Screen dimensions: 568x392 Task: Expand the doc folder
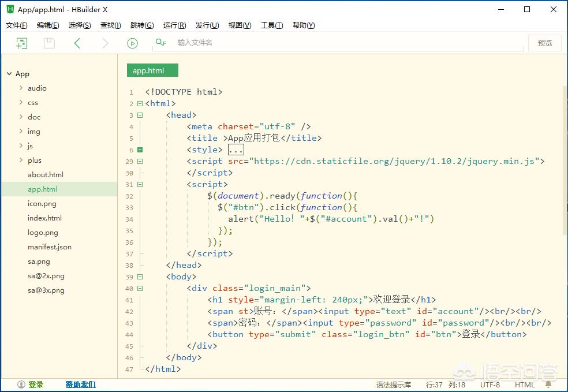pos(21,117)
